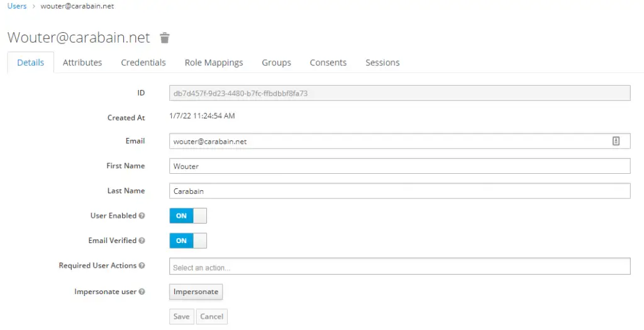644x330 pixels.
Task: Focus the First Name input field
Action: coord(399,166)
